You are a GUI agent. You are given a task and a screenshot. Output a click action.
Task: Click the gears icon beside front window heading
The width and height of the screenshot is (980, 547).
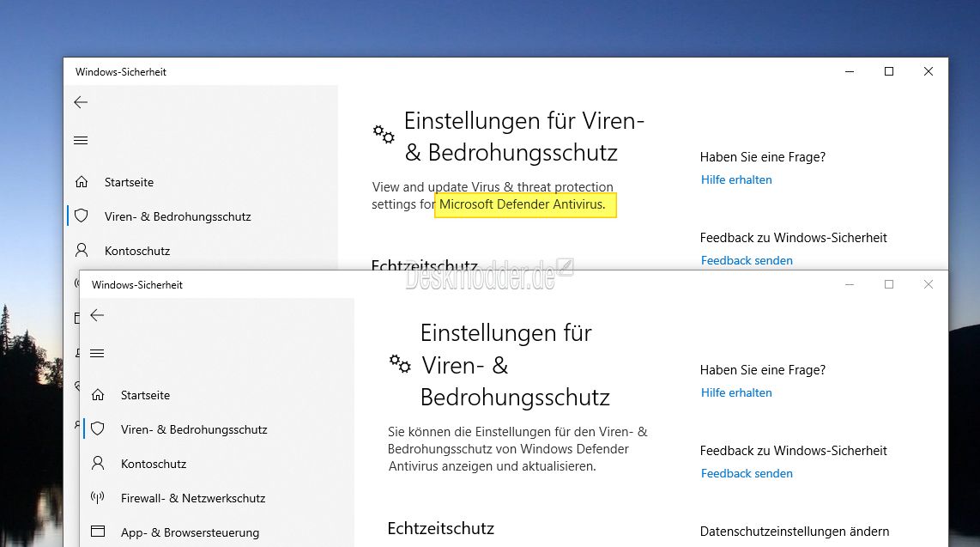(400, 363)
